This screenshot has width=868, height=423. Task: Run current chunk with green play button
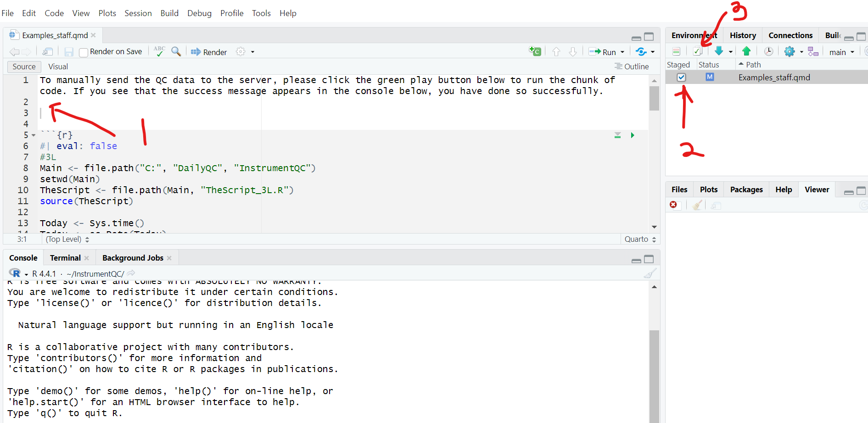tap(633, 135)
